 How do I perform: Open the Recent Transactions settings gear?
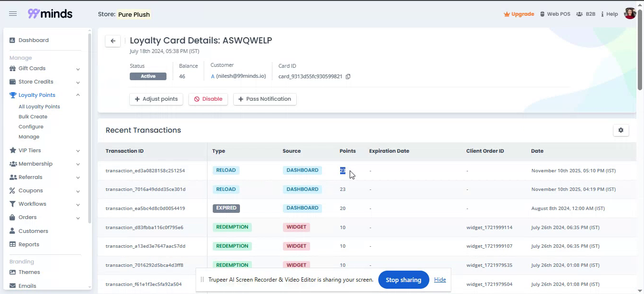(x=621, y=130)
